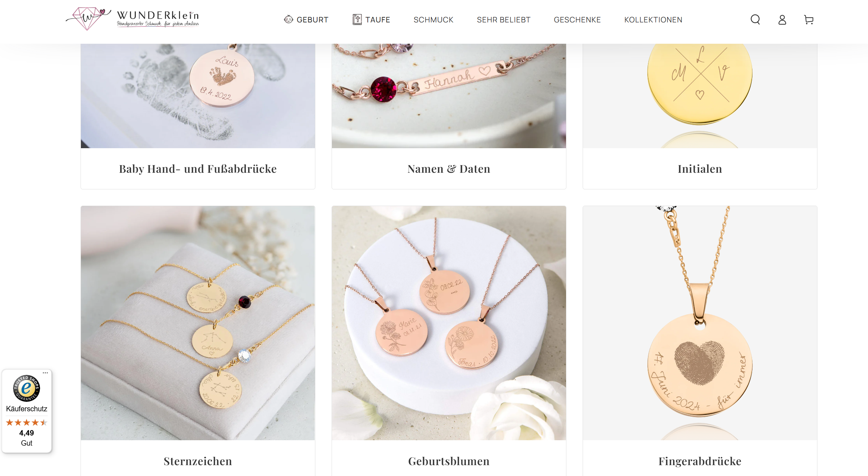Click the 4,49 Gut star rating
Image resolution: width=868 pixels, height=476 pixels.
(x=26, y=433)
